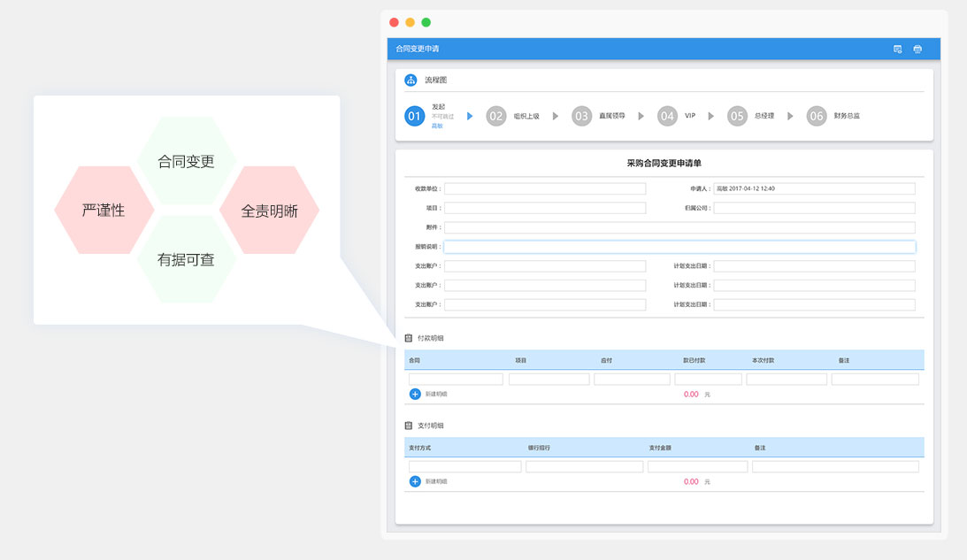Click the blue arrow after step 01
967x560 pixels.
pos(470,116)
